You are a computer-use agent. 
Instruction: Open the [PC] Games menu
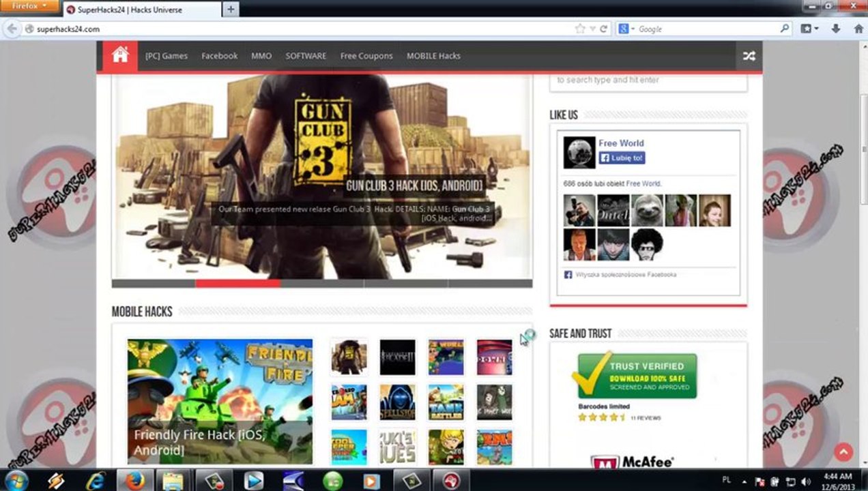click(x=167, y=56)
